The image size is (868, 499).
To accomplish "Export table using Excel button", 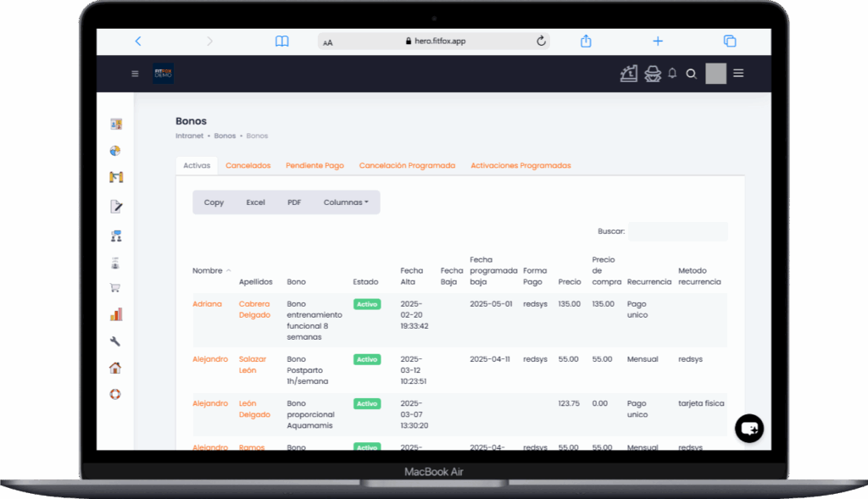I will [255, 202].
